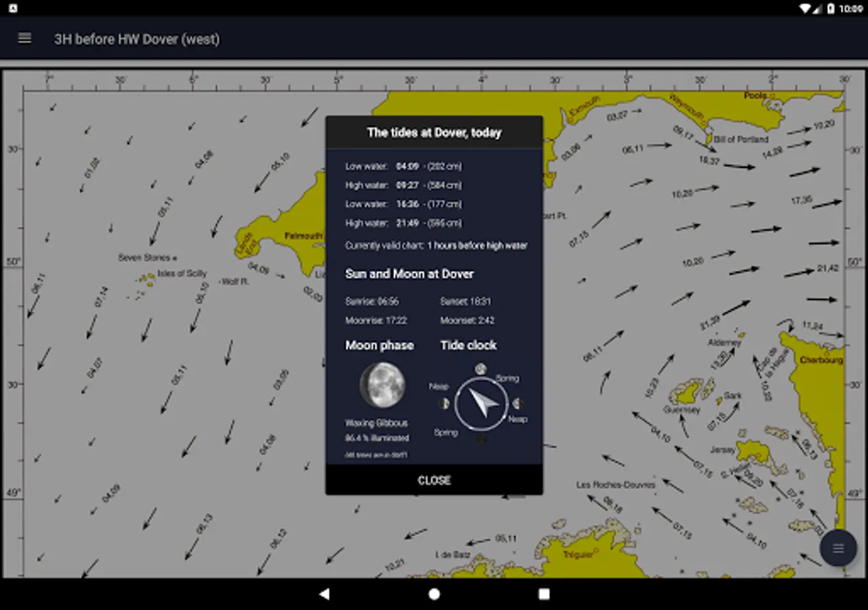Tap the Moonset 2:42 value
This screenshot has height=610, width=868.
click(x=467, y=321)
